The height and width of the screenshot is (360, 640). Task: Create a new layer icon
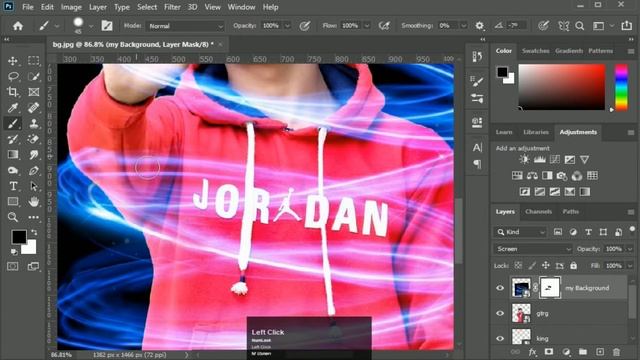click(600, 351)
